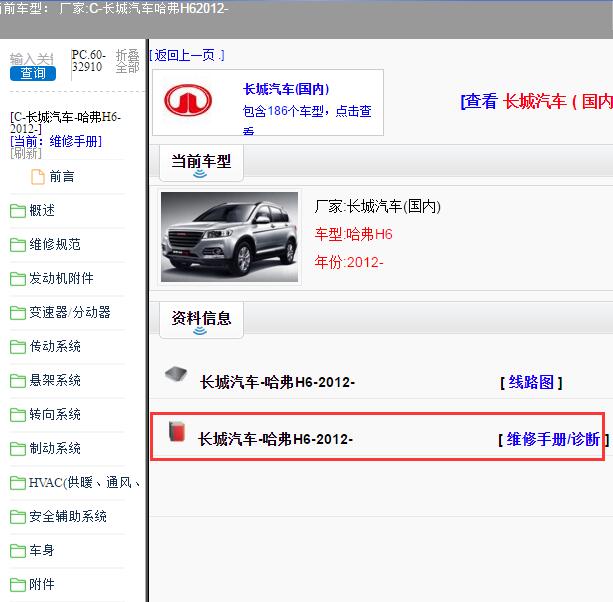Click the 车型:哈弗H6 text
The image size is (613, 602).
click(353, 235)
